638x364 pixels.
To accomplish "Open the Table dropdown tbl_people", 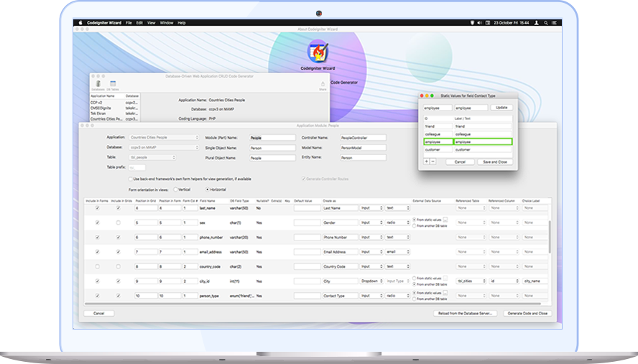I will pos(152,157).
